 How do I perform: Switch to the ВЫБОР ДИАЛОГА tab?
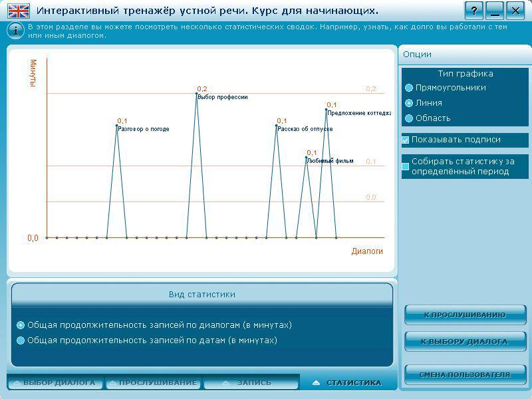click(57, 383)
